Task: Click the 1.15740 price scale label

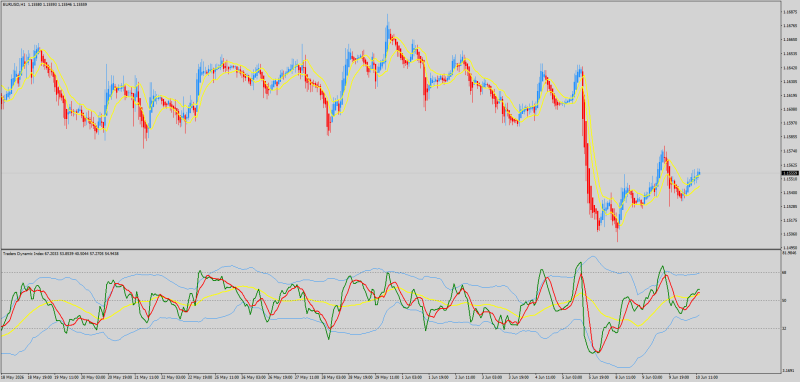Action: pos(789,151)
